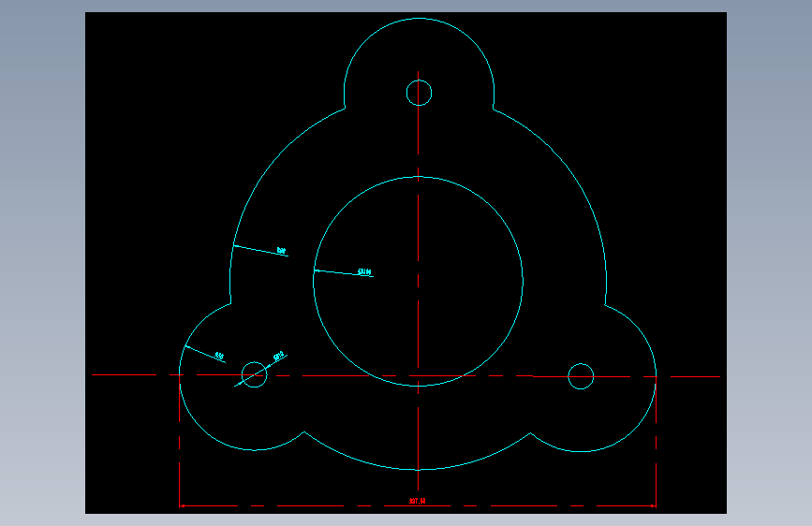Select the small hole in the bottom-left lobe
Screen dimensions: 812x526
tap(254, 374)
